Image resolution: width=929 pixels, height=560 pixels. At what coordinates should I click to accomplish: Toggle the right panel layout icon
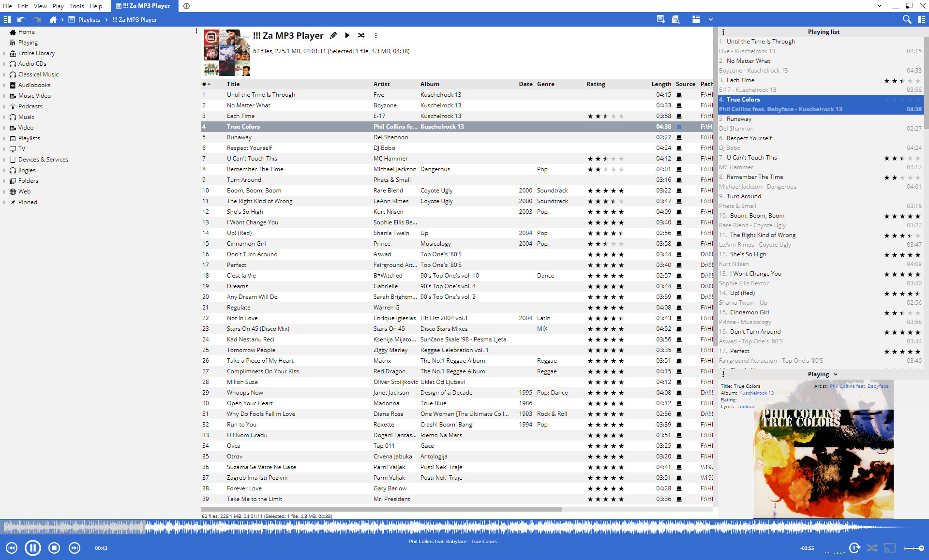click(x=921, y=19)
